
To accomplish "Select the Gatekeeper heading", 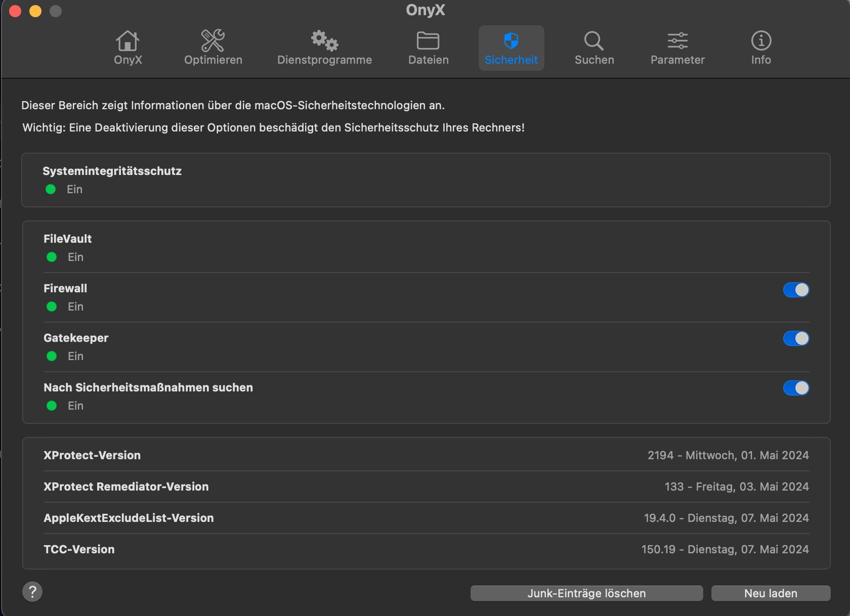I will point(76,338).
